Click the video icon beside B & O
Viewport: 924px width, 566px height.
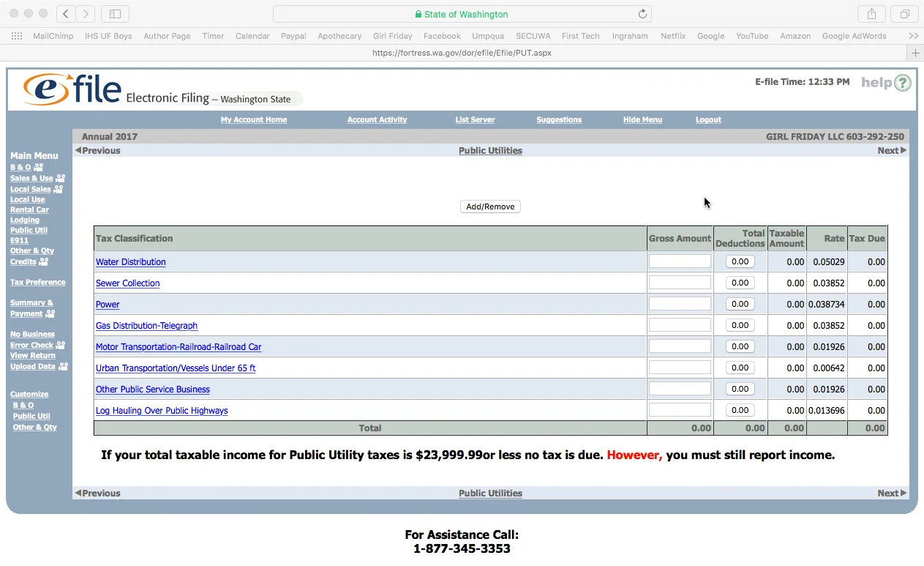click(38, 167)
